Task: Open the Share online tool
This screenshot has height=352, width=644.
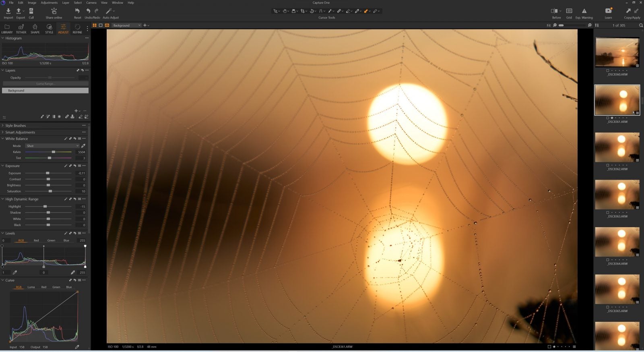Action: point(54,11)
